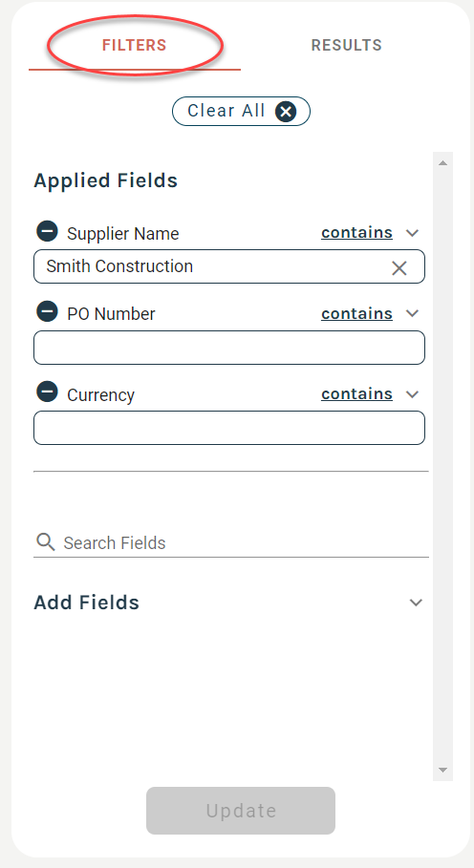The height and width of the screenshot is (868, 474).
Task: Remove the Supplier Name filter with minus icon
Action: click(x=47, y=231)
